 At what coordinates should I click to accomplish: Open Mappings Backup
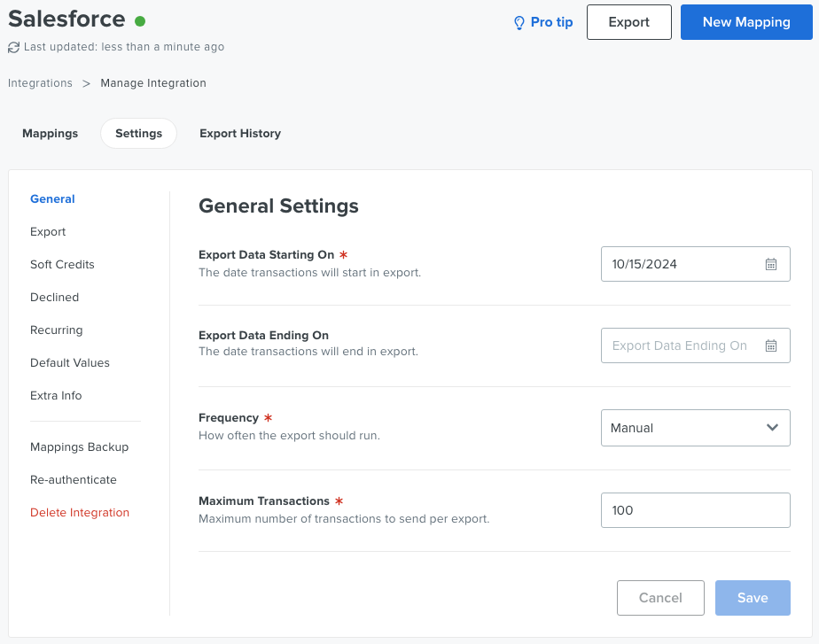click(x=80, y=447)
